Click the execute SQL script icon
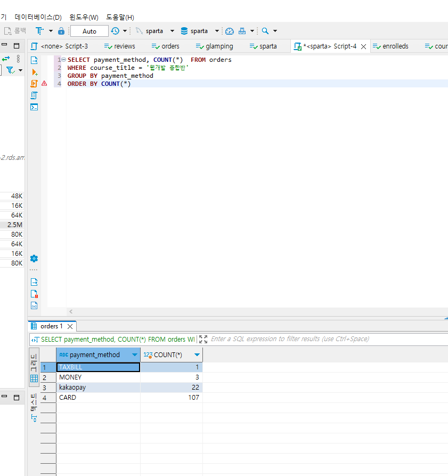Viewport: 448px width, 476px height. click(x=34, y=84)
